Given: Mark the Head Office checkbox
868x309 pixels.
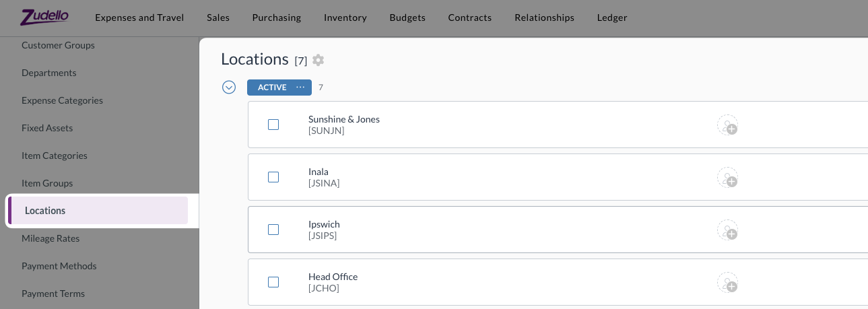Looking at the screenshot, I should coord(273,282).
